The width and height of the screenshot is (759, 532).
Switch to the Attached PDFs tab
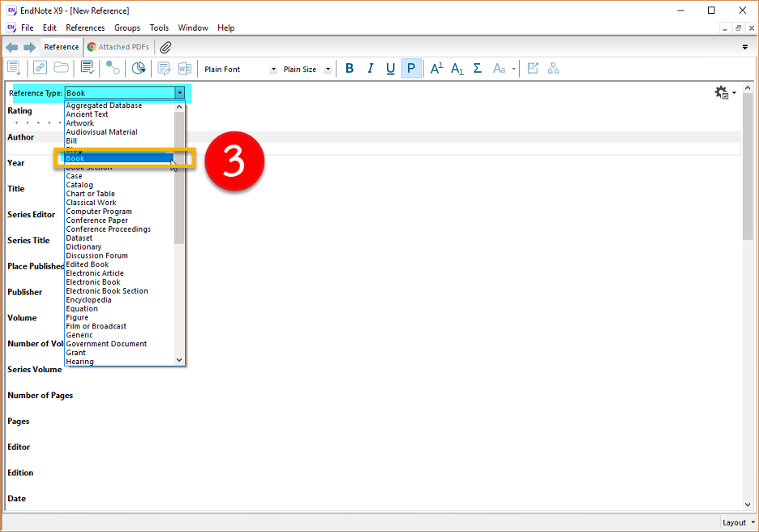pos(118,47)
